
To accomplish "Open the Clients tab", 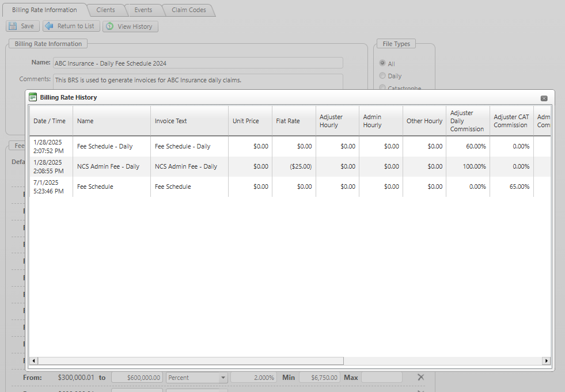I will [x=105, y=10].
